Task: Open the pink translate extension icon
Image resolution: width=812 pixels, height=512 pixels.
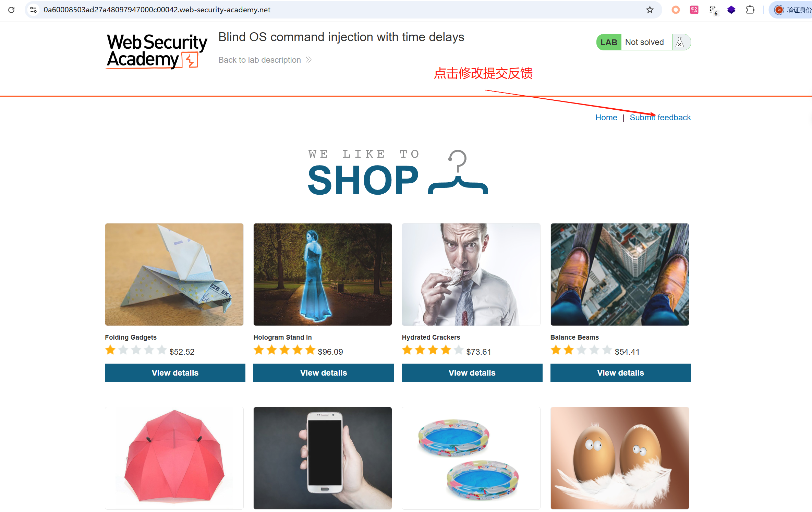Action: 694,10
